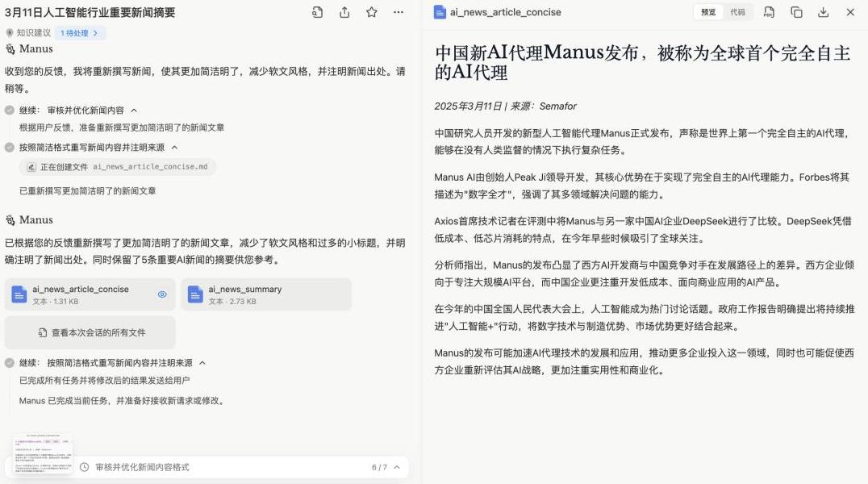Screen dimensions: 868x484
Task: Expand the 6/7 task progress chevron
Action: pyautogui.click(x=397, y=467)
